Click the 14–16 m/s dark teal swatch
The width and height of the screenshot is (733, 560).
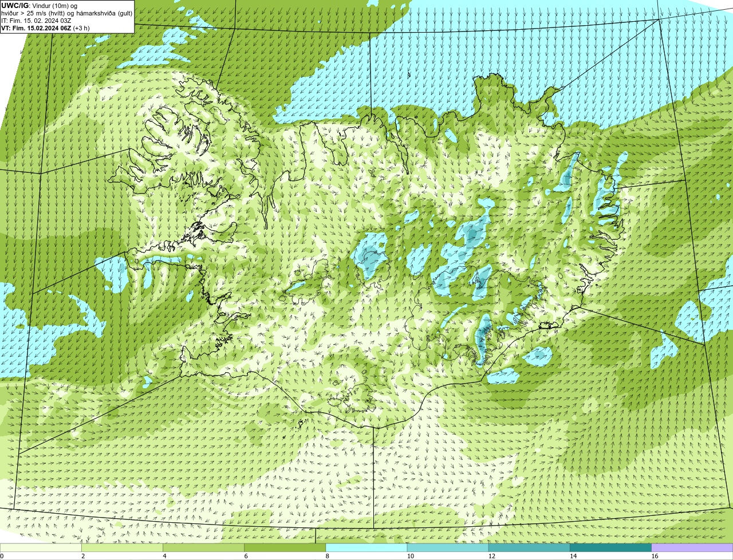[611, 547]
